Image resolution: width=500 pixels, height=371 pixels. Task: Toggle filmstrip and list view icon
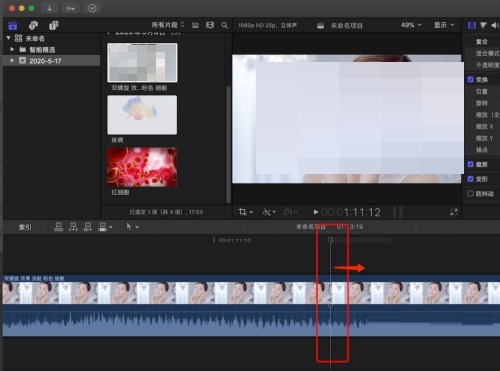(210, 25)
